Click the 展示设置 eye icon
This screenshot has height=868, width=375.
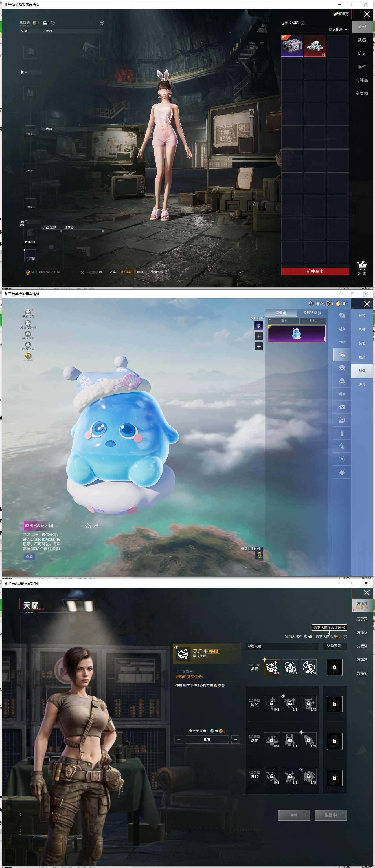click(28, 335)
